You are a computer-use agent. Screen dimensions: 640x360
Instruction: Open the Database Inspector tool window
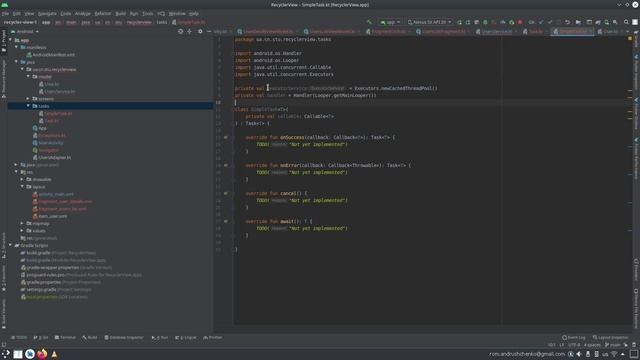pyautogui.click(x=124, y=338)
